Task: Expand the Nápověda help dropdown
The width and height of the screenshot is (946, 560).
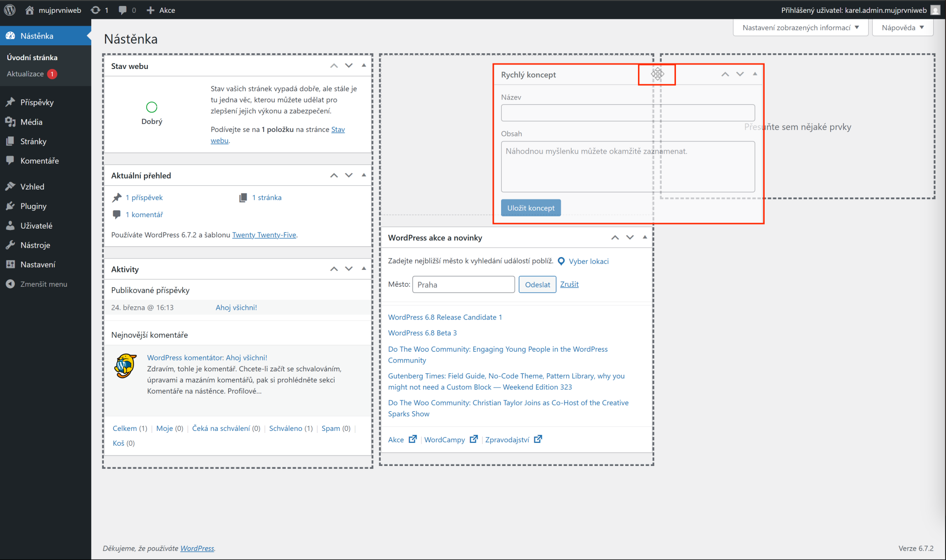Action: pos(902,28)
